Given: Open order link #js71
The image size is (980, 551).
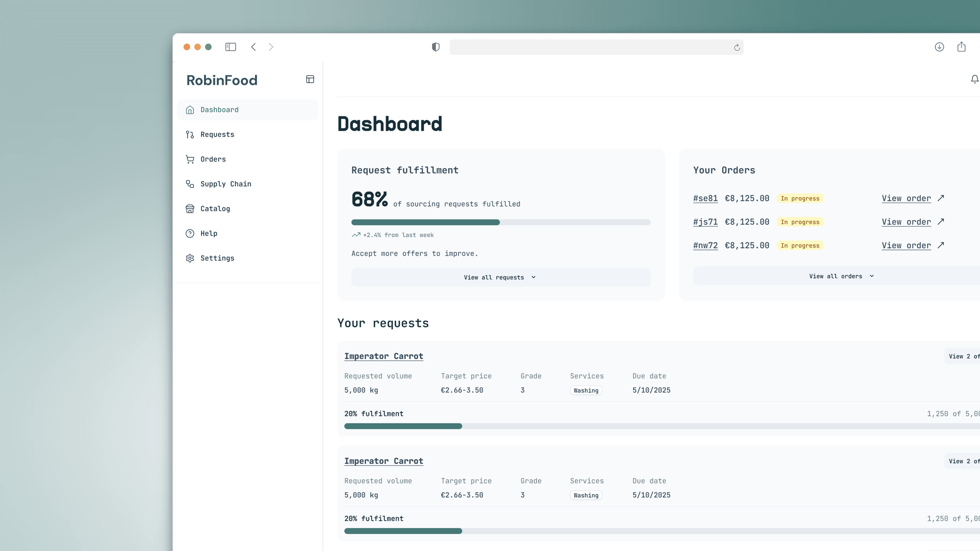Looking at the screenshot, I should click(705, 222).
